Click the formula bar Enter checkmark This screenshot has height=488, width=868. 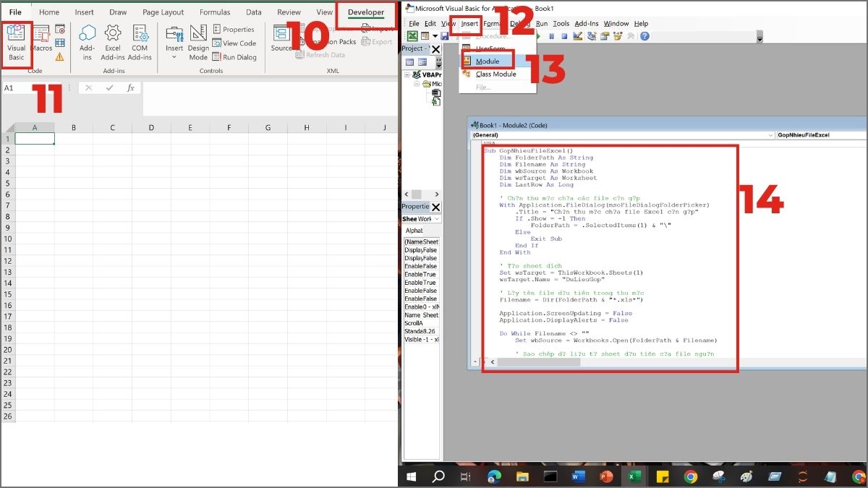coord(109,87)
